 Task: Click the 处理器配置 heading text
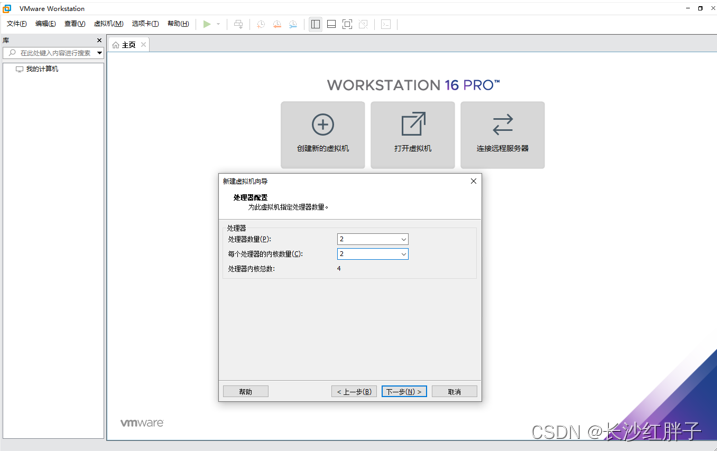click(x=250, y=198)
